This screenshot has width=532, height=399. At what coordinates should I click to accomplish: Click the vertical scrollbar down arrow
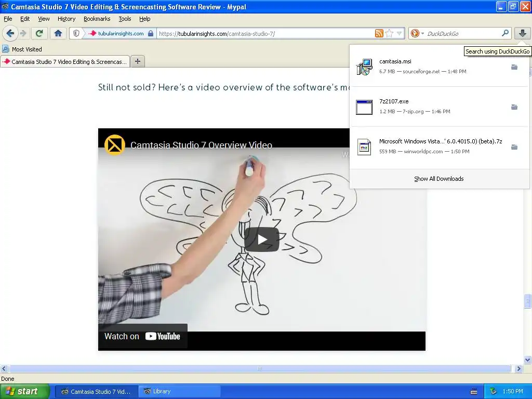coord(528,360)
